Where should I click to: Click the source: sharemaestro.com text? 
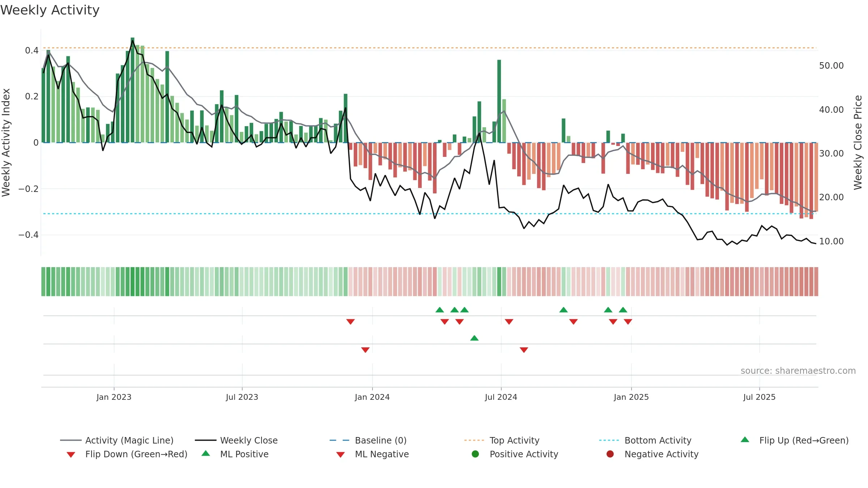tap(798, 371)
